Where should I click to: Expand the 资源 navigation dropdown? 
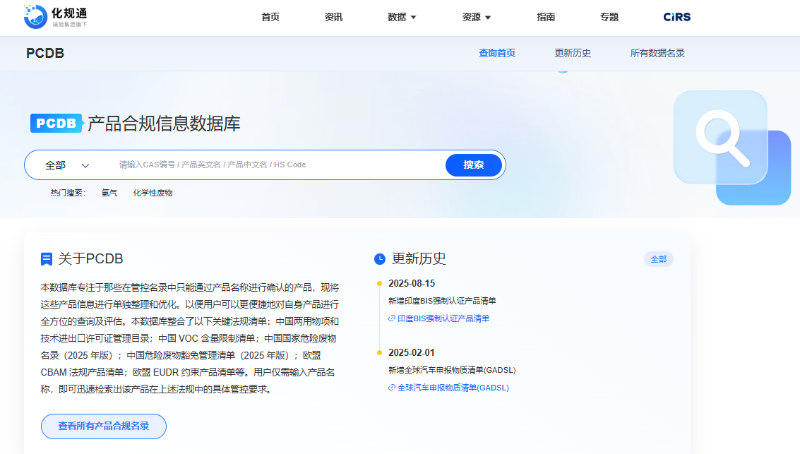point(478,17)
